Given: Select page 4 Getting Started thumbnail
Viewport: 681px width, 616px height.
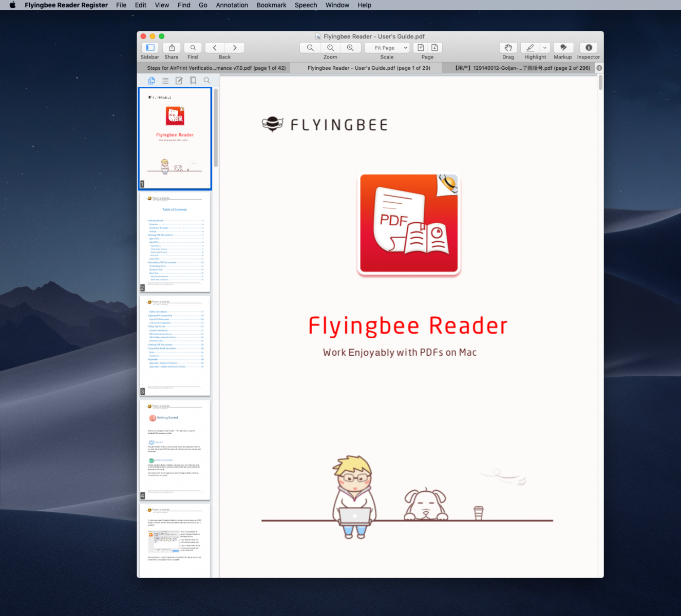Looking at the screenshot, I should click(x=175, y=450).
